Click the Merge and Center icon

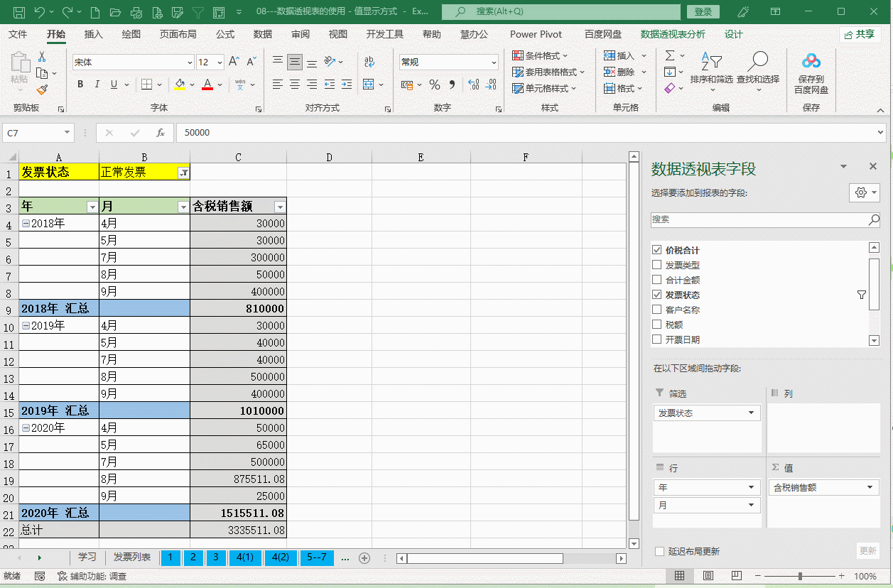(368, 85)
